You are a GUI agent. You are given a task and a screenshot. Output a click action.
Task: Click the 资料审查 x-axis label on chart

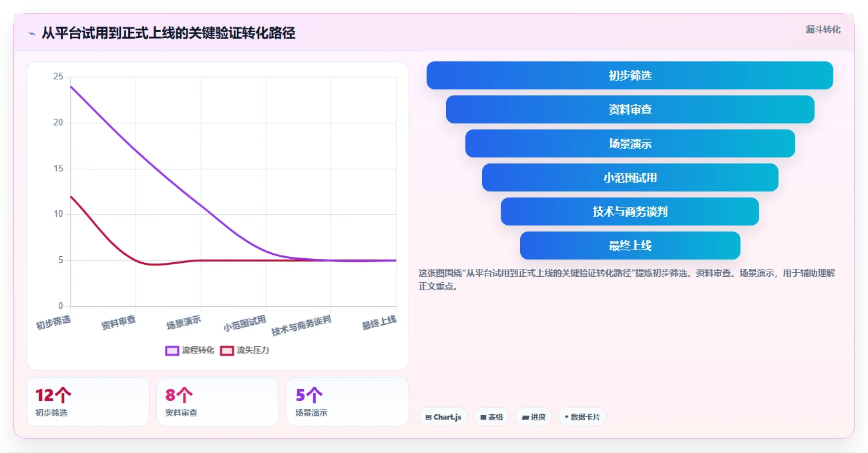click(x=119, y=323)
